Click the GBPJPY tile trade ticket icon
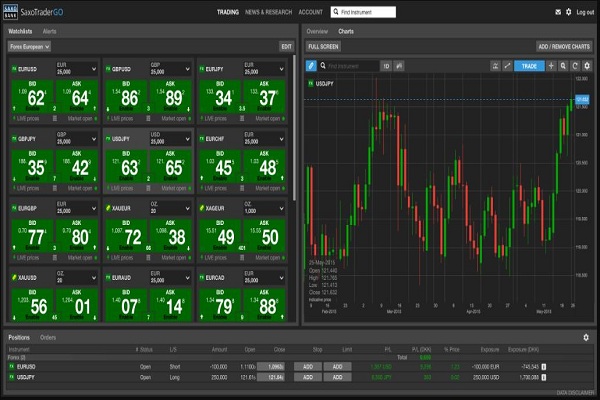The image size is (600, 400). coord(55,188)
